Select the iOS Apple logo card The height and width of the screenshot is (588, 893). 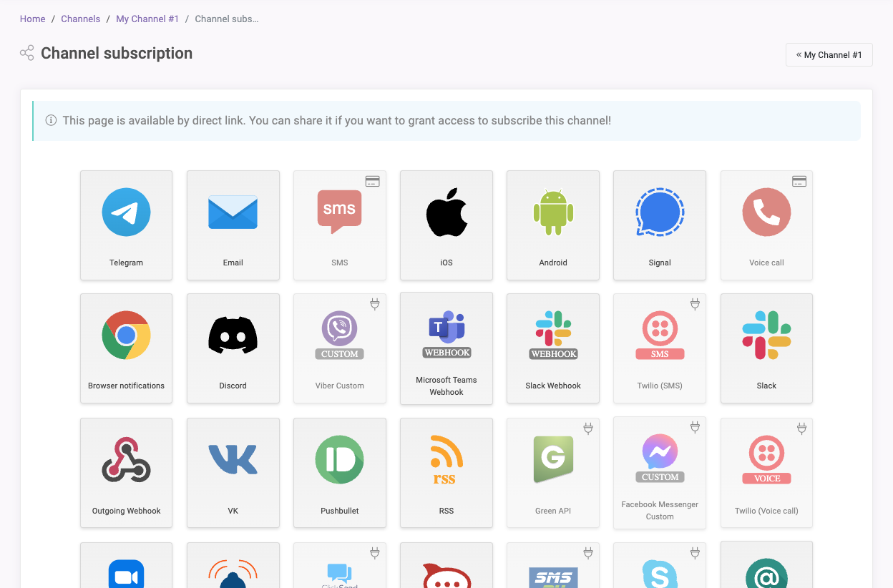[446, 225]
